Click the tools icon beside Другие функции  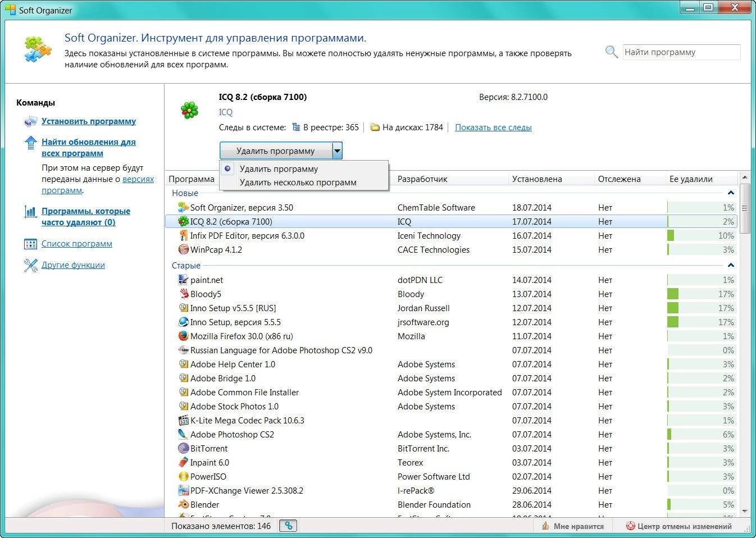coord(30,265)
